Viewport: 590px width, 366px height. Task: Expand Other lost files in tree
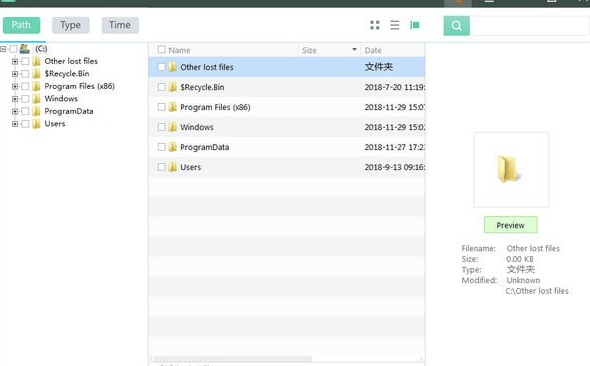point(15,61)
